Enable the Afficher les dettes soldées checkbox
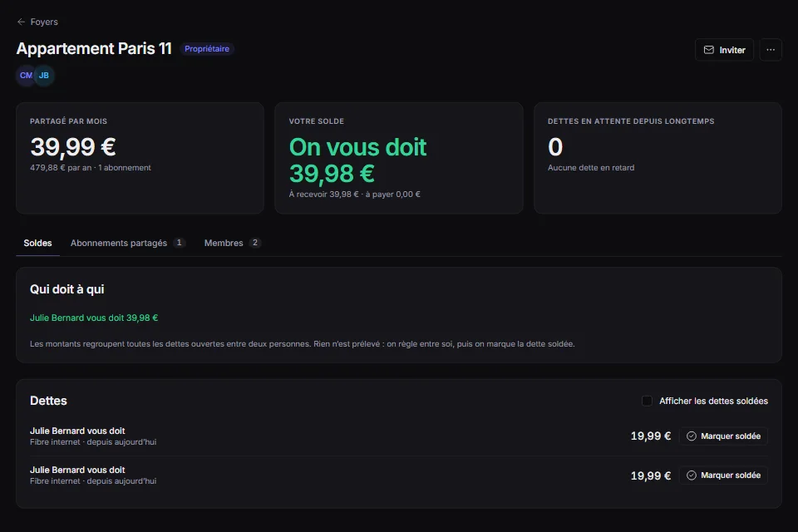Viewport: 798px width, 532px height. pyautogui.click(x=647, y=401)
